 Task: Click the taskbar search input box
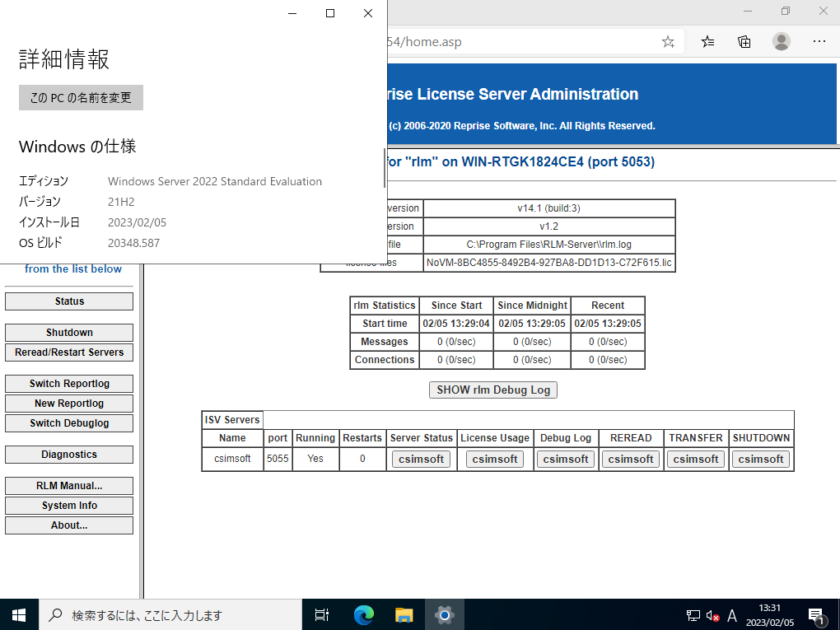(173, 614)
